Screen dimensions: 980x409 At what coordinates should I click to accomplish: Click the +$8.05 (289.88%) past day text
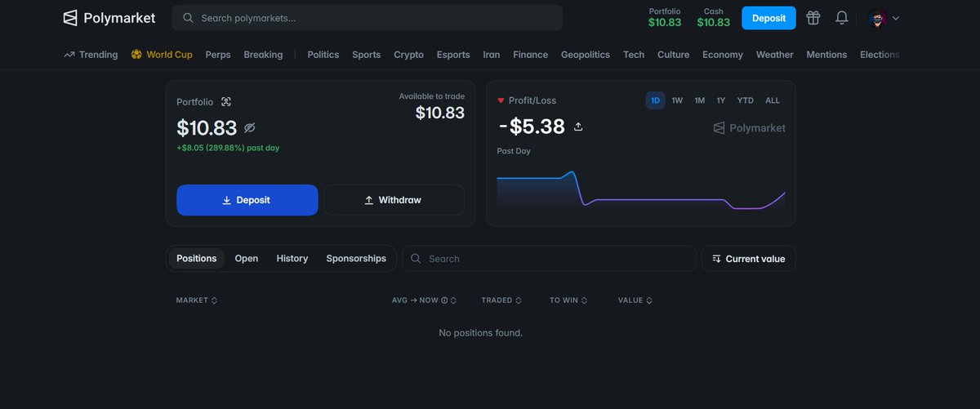pos(228,148)
